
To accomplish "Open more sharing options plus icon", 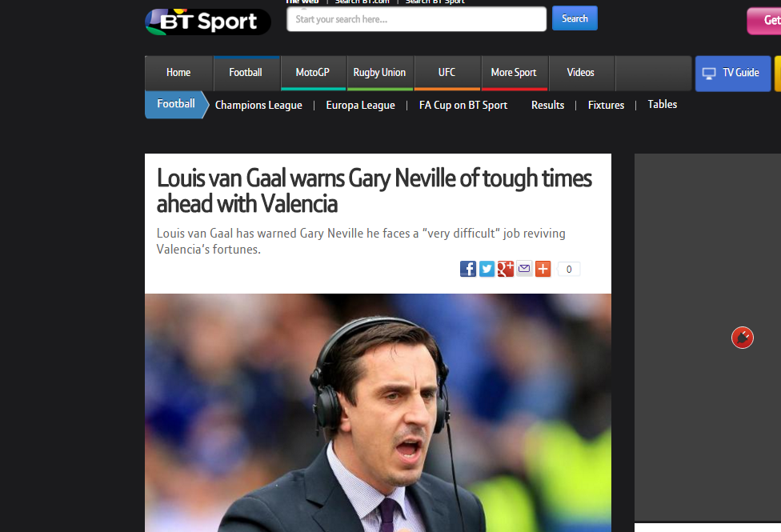I will click(543, 269).
